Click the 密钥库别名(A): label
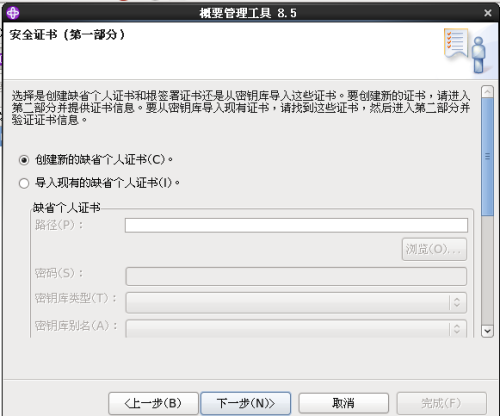Image resolution: width=500 pixels, height=416 pixels. (x=76, y=325)
